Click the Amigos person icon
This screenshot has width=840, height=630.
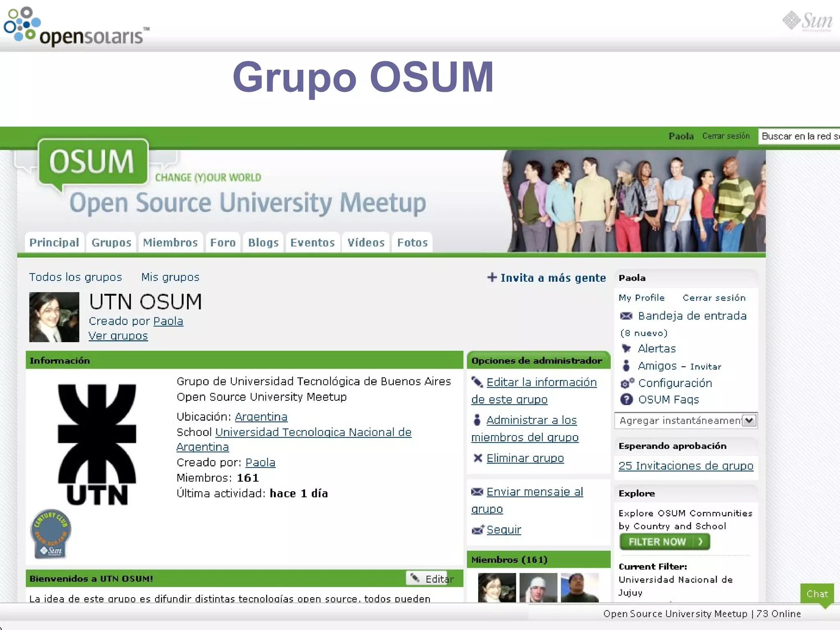pyautogui.click(x=626, y=365)
